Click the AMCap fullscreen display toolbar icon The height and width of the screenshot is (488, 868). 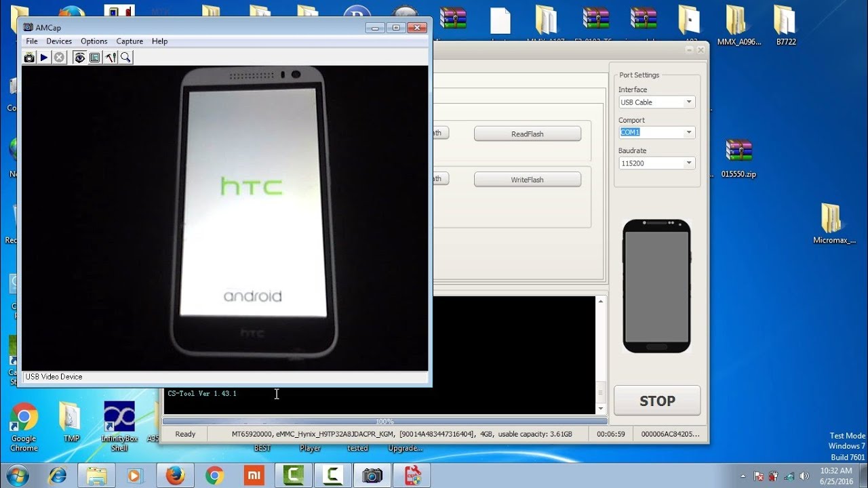pos(95,58)
